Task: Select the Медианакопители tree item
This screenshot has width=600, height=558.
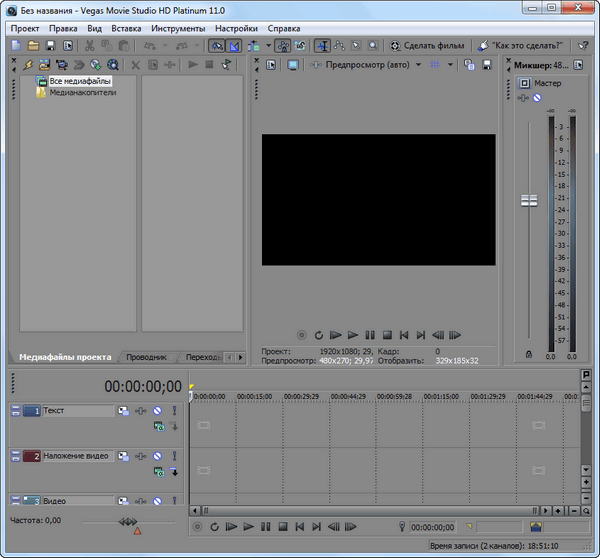Action: (x=82, y=93)
